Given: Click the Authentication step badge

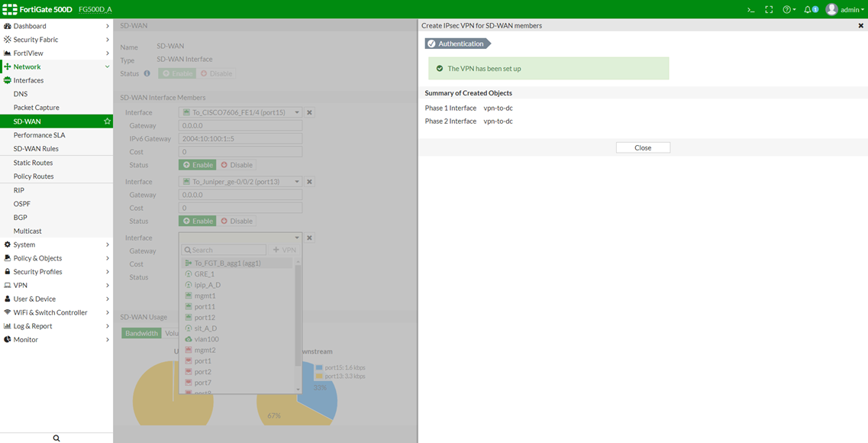Looking at the screenshot, I should click(x=458, y=44).
